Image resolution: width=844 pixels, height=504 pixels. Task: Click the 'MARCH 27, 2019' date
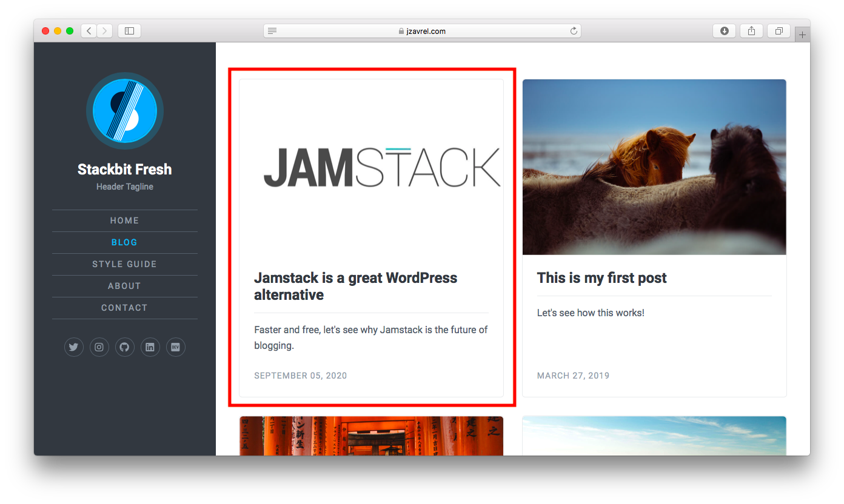coord(574,376)
